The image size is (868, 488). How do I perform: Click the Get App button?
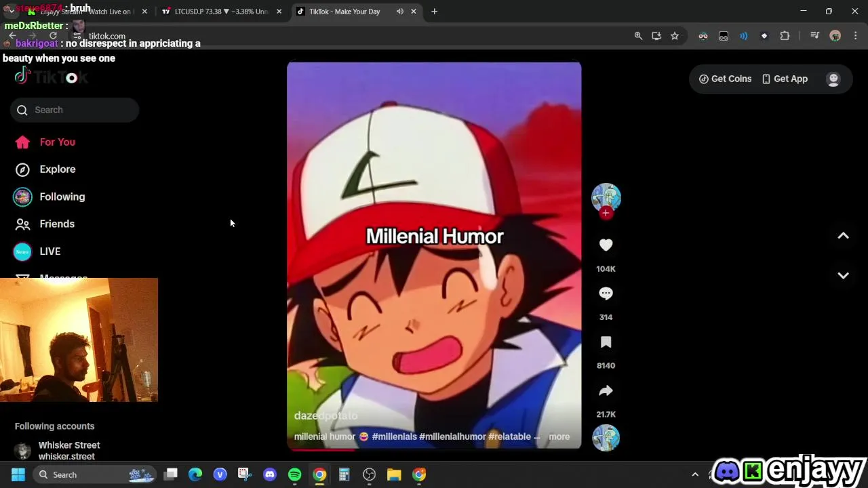[785, 79]
